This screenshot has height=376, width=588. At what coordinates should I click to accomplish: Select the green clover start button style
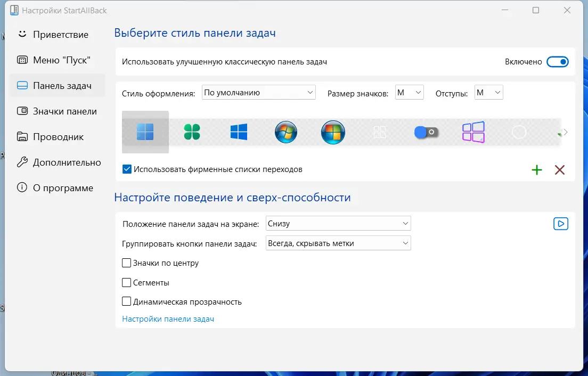point(192,132)
